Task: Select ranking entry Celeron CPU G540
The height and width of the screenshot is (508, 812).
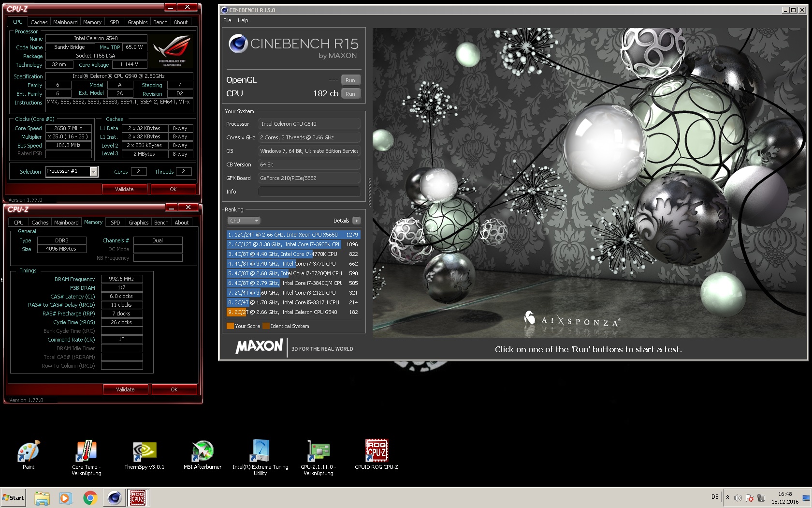Action: [293, 312]
